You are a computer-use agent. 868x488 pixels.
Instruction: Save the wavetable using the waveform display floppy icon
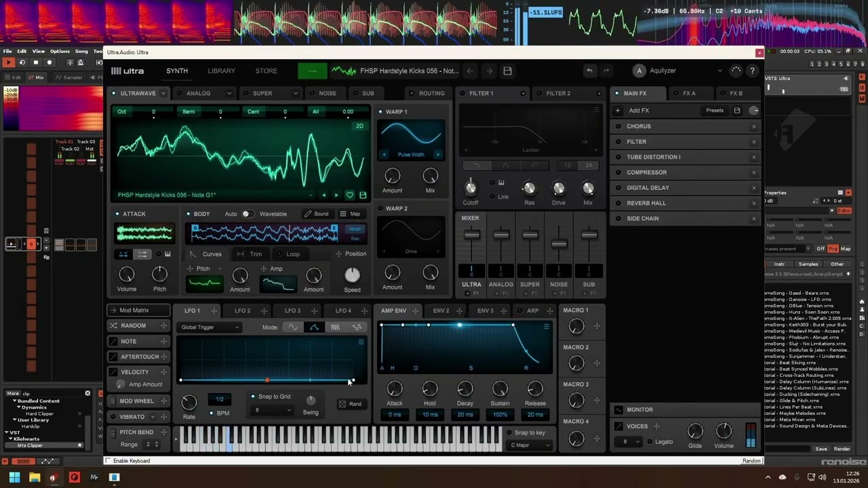point(363,195)
